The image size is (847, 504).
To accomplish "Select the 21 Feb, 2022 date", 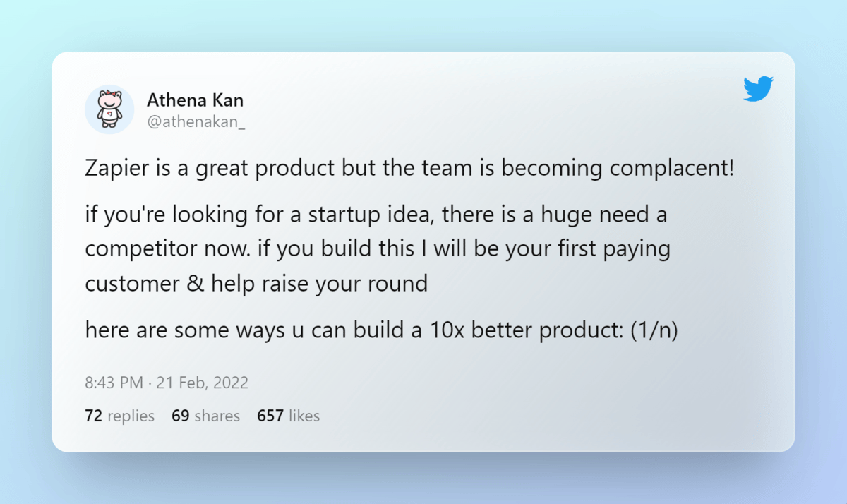I will coord(201,383).
